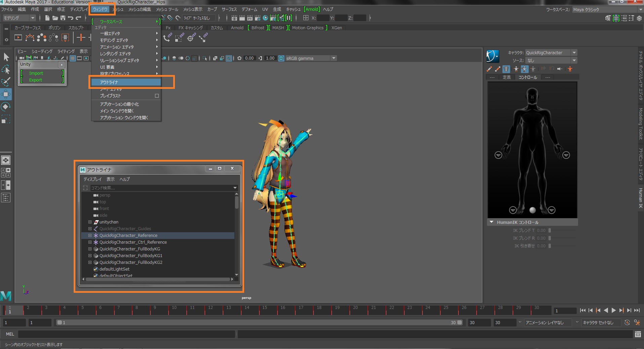Image resolution: width=644 pixels, height=349 pixels.
Task: Open the Arnold shelf tab
Action: pos(237,28)
